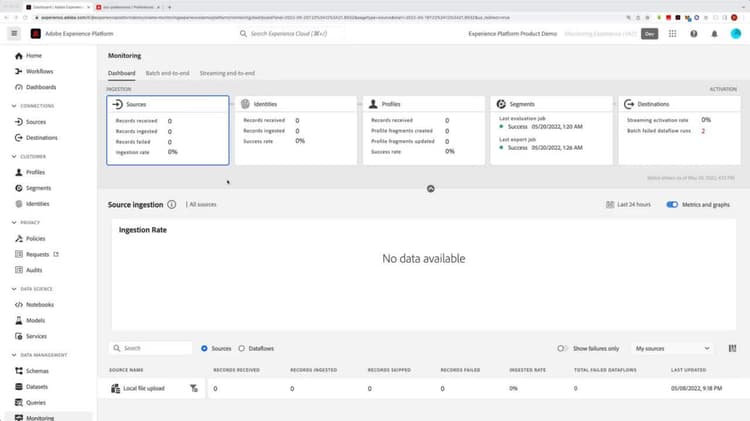Click the Source ingestion info icon

tap(171, 205)
